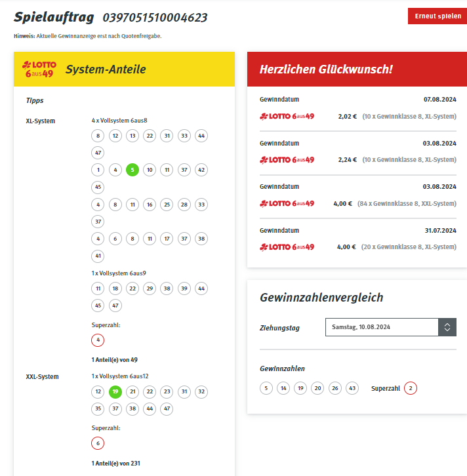The image size is (467, 476).
Task: Click the text 20 x Gewinnklasse 8, XL-System
Action: click(x=409, y=247)
